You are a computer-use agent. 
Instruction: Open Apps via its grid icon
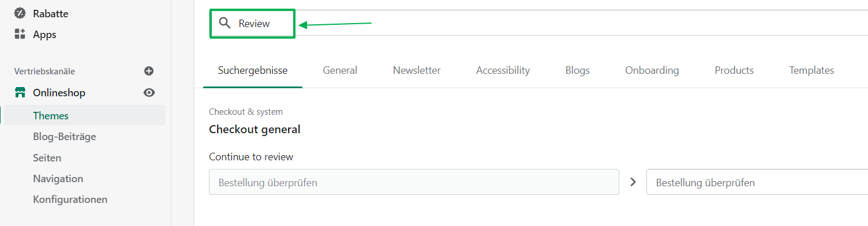(20, 34)
